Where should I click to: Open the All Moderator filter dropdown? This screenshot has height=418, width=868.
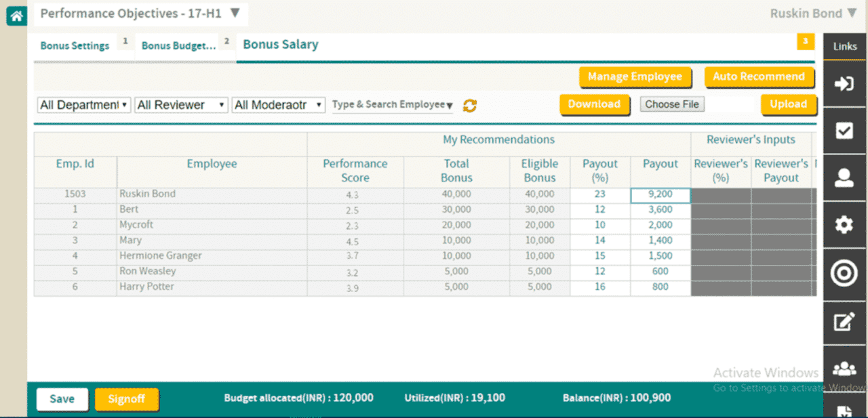pos(279,105)
